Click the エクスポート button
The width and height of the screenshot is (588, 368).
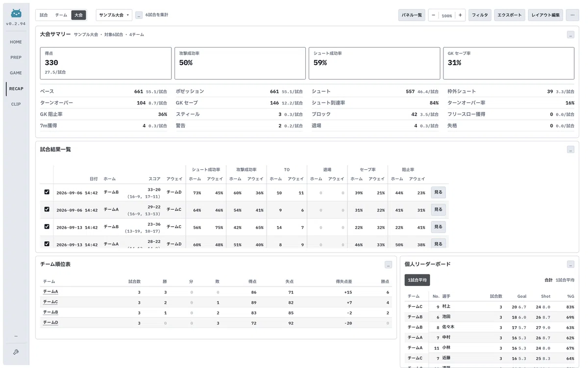(x=510, y=15)
